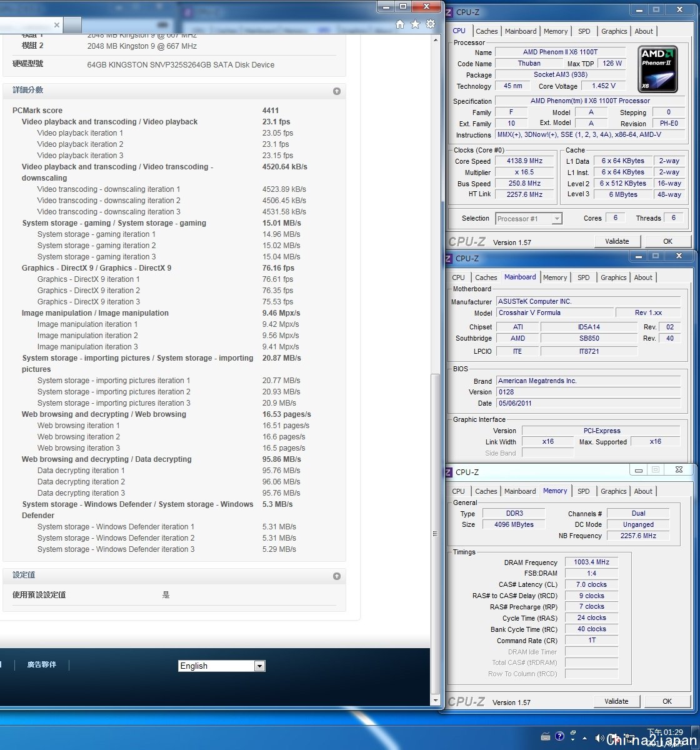Click the language bar restore icon

tap(573, 732)
